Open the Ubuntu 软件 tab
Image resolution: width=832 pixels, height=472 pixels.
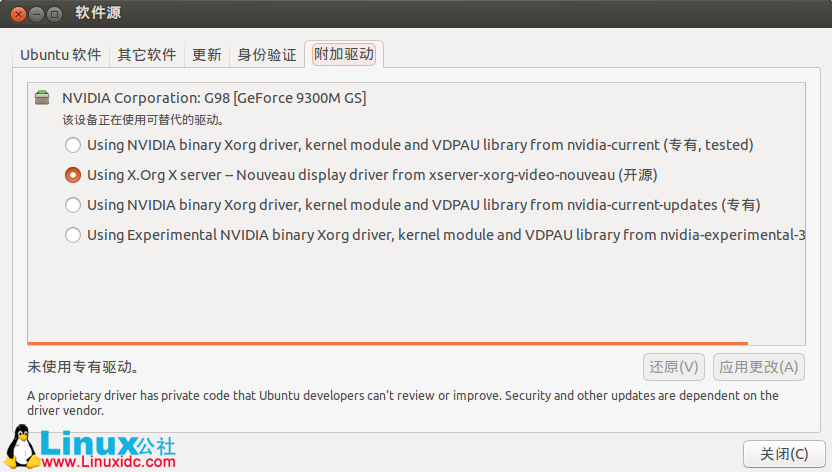click(60, 55)
